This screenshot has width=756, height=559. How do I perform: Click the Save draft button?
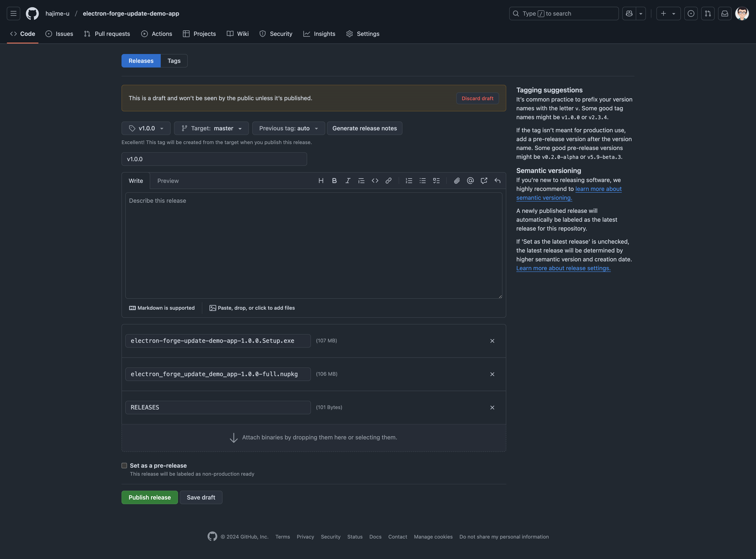[201, 497]
